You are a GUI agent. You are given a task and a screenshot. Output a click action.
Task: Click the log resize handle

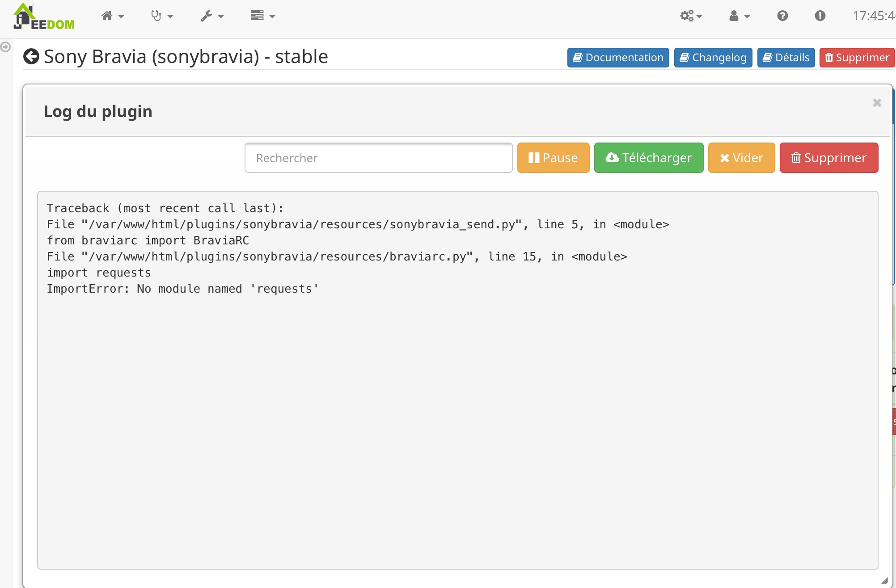(885, 581)
